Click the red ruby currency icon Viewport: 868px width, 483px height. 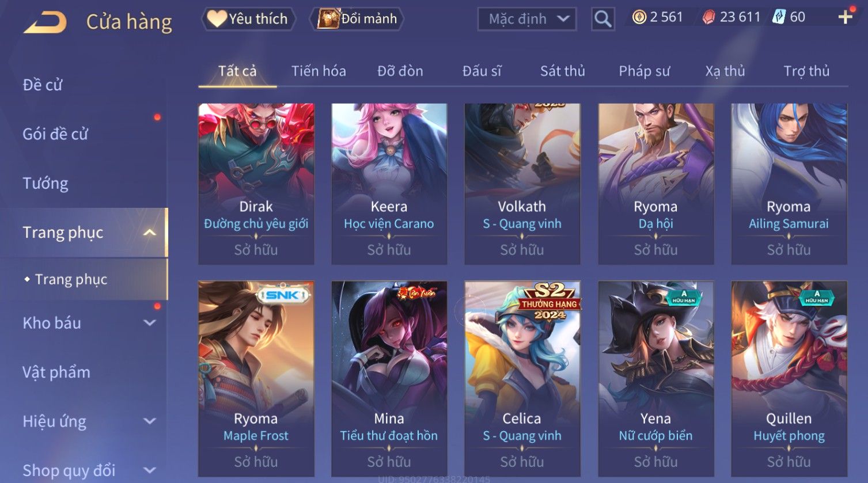point(708,17)
